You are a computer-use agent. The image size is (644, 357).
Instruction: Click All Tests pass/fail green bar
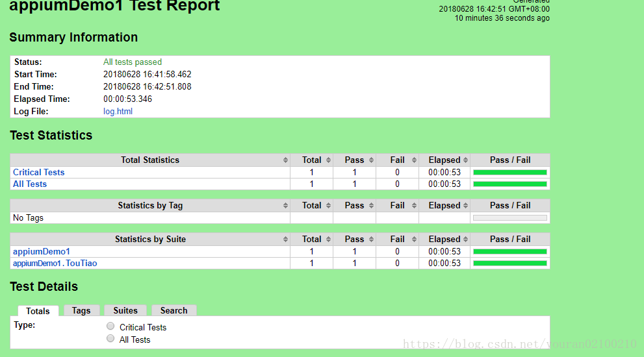click(510, 184)
